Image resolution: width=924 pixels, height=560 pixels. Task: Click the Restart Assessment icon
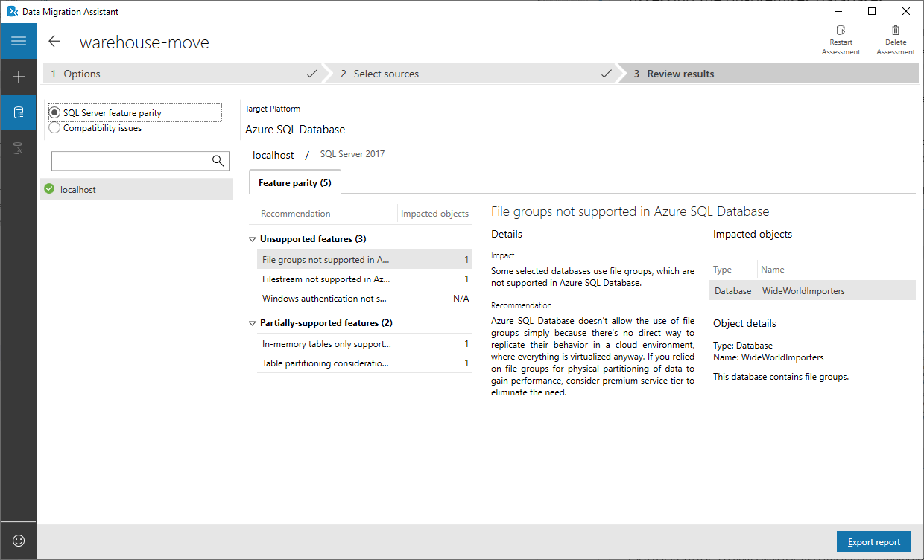pos(841,31)
